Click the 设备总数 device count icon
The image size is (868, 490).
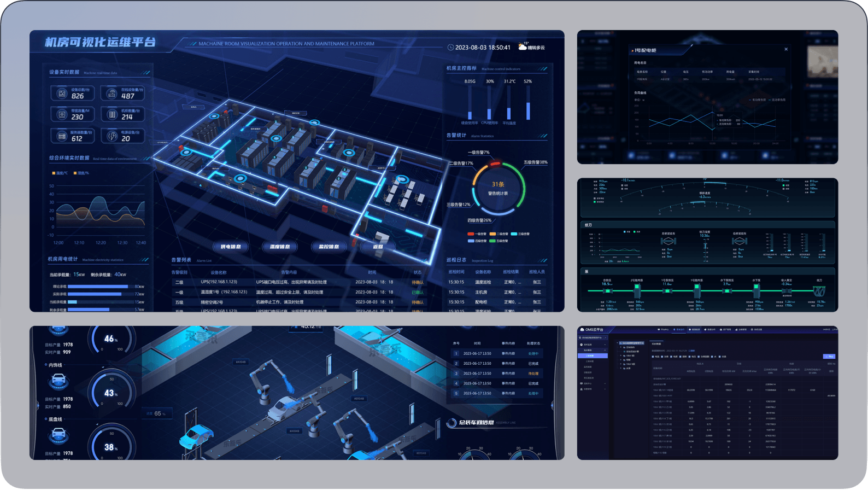tap(62, 94)
